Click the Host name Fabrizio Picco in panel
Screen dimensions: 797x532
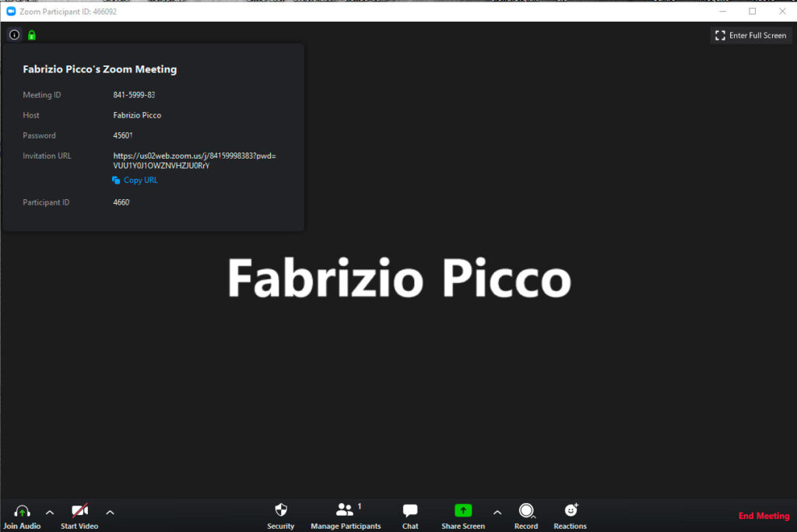pos(137,115)
